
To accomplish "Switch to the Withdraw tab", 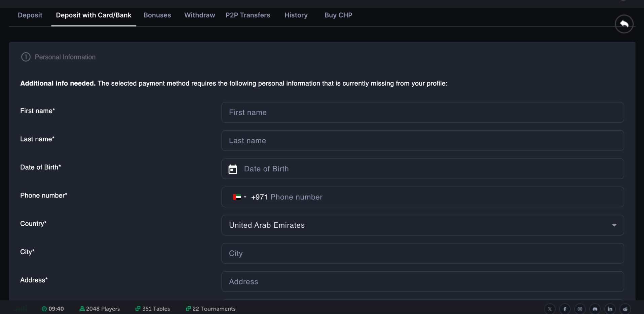I will pos(199,15).
